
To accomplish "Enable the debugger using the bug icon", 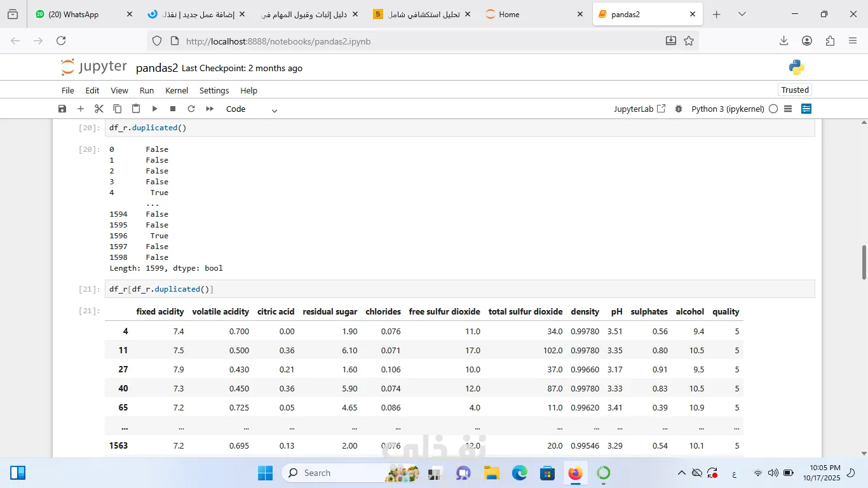I will pyautogui.click(x=679, y=109).
